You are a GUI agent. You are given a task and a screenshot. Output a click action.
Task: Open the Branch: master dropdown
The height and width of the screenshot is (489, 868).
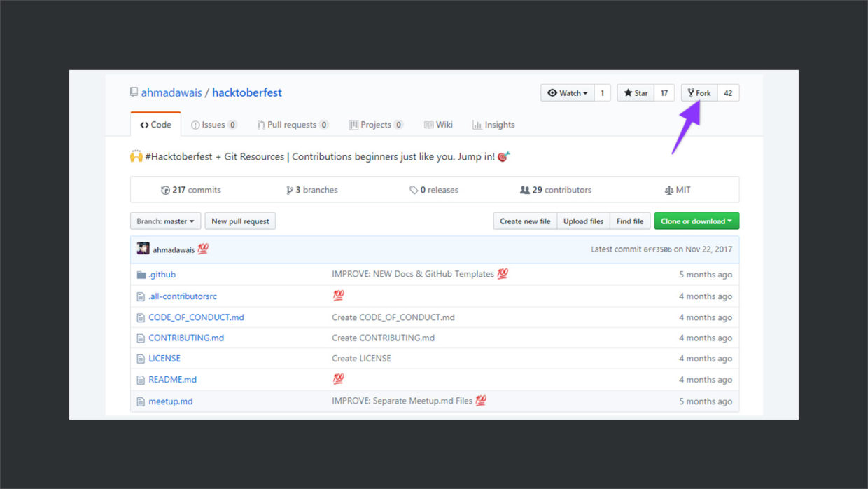click(x=165, y=221)
